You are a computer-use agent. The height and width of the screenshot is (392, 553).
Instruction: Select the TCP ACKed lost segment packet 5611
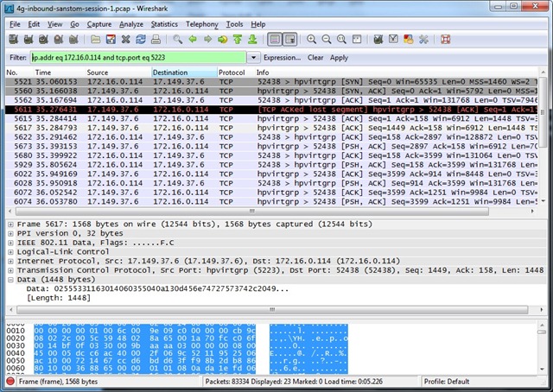coord(271,110)
